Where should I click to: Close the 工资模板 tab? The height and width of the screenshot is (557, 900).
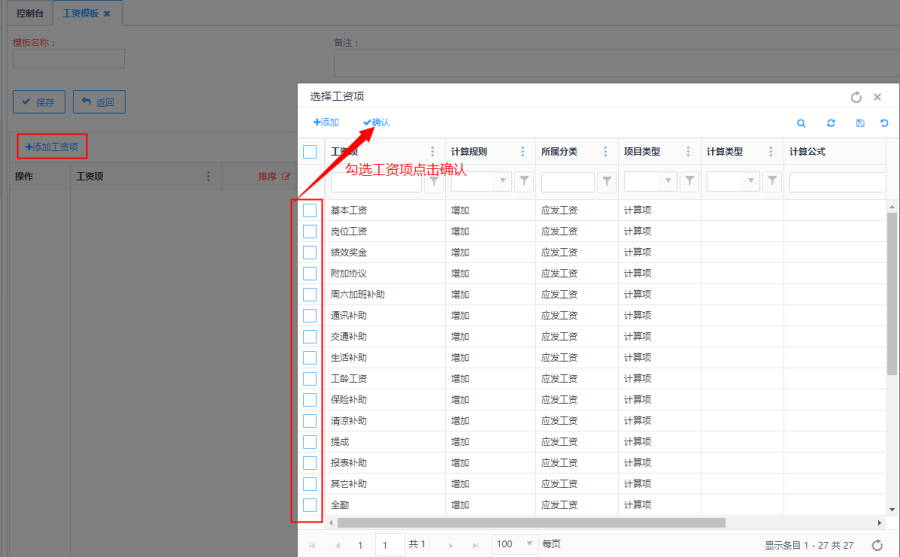coord(107,14)
